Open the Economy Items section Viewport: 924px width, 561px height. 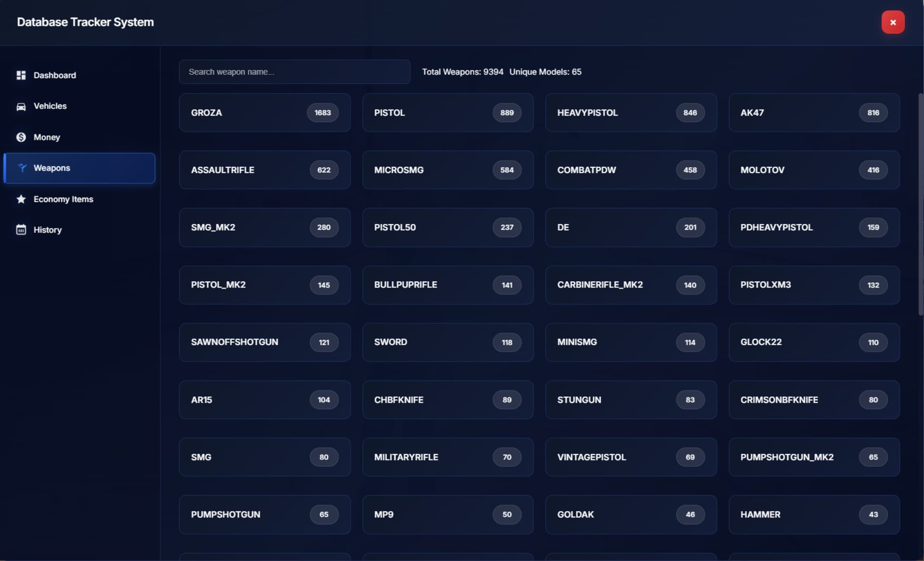coord(79,199)
